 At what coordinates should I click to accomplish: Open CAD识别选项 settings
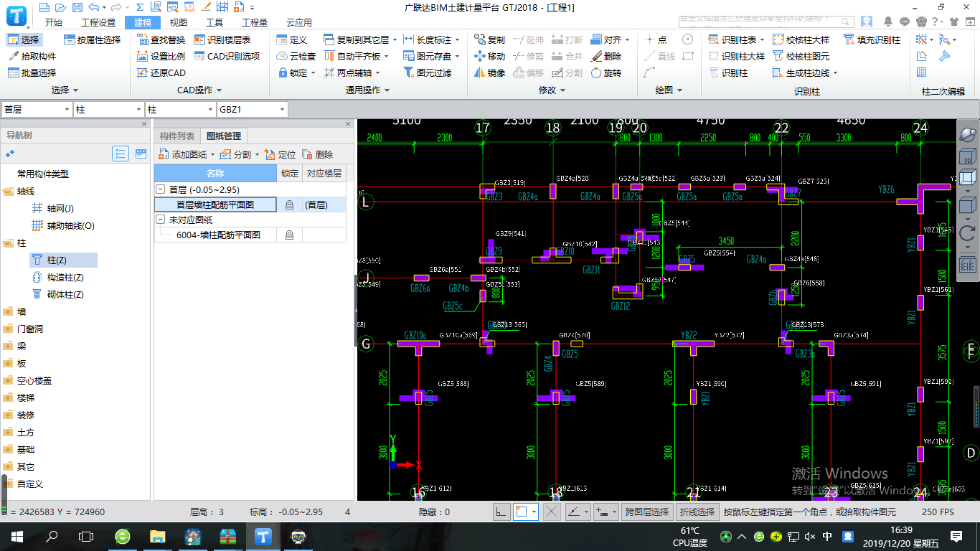tap(227, 56)
